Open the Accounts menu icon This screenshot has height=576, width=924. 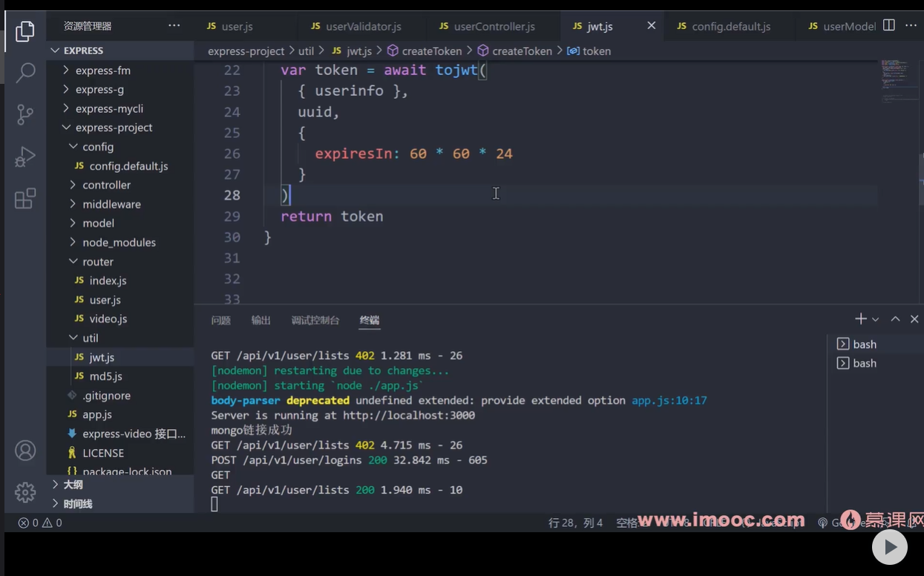(25, 451)
